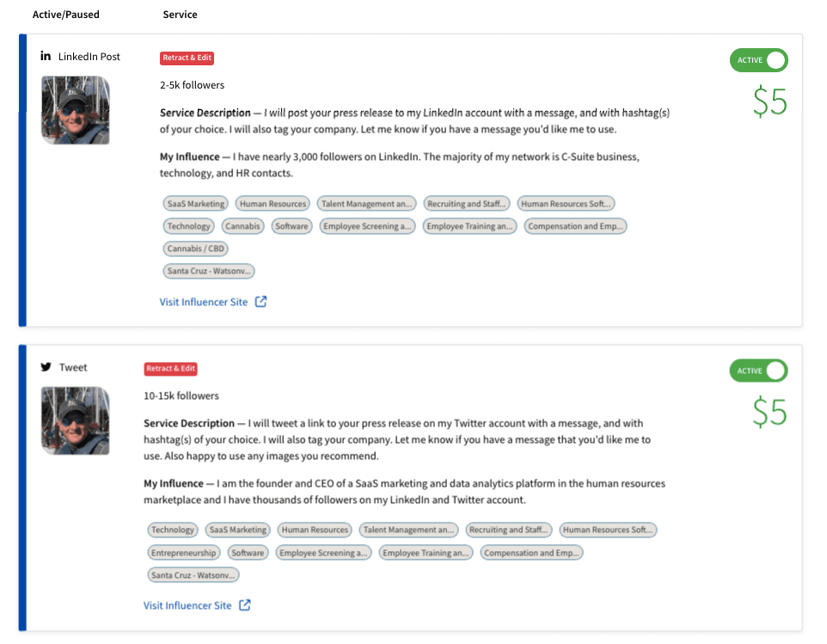Viewport: 827px width, 644px height.
Task: Click the LinkedIn Post profile photo
Action: (76, 110)
